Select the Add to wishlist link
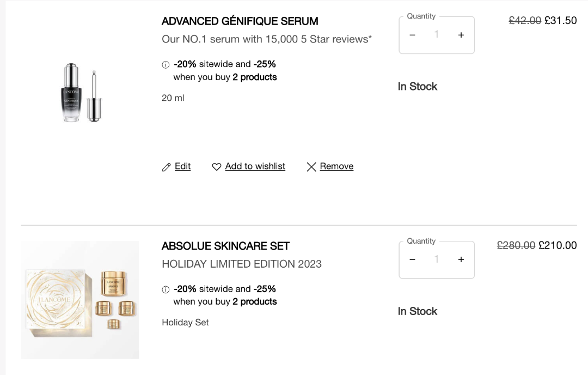The height and width of the screenshot is (375, 588). pos(255,166)
